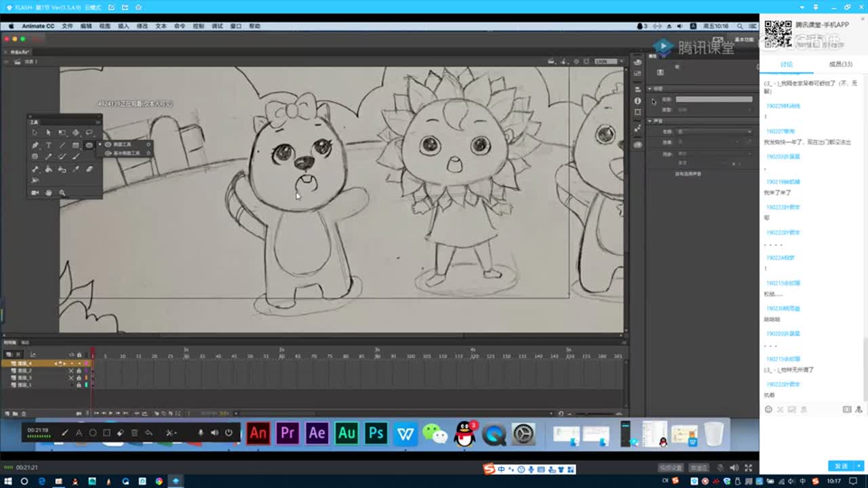
Task: Open sound effect dropdown in Properties panel
Action: click(709, 142)
